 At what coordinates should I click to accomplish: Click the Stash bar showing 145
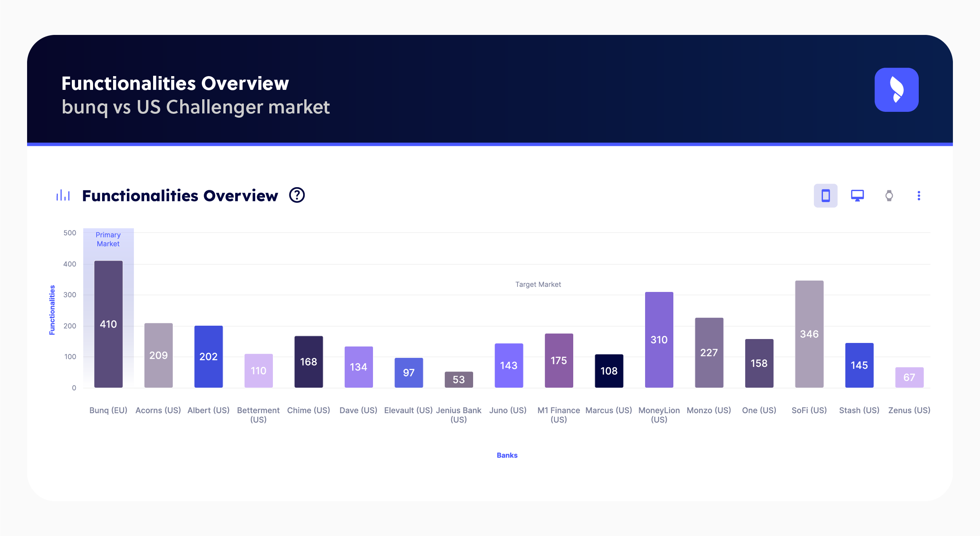click(x=859, y=365)
